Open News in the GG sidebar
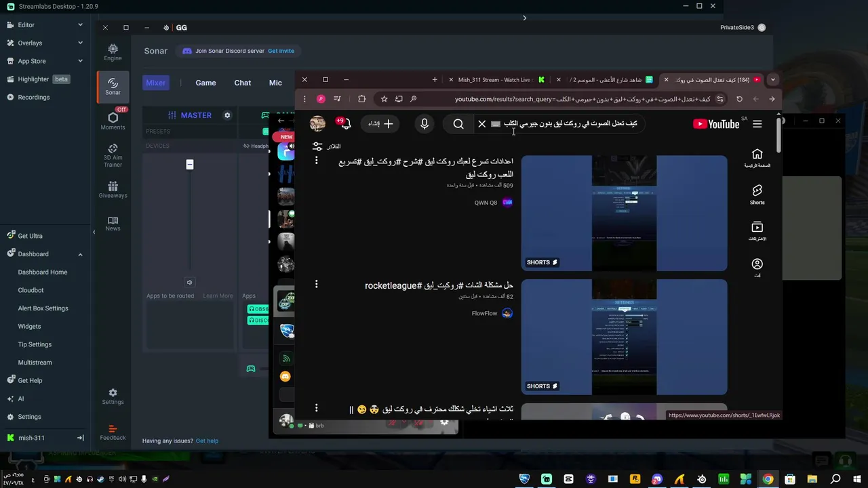 click(x=113, y=223)
